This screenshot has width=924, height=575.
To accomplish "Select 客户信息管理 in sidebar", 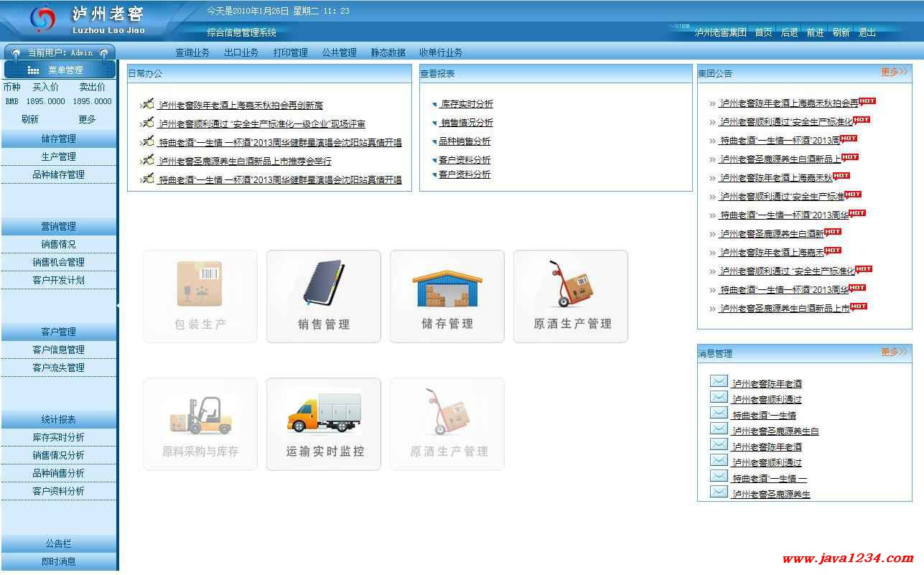I will click(x=58, y=350).
